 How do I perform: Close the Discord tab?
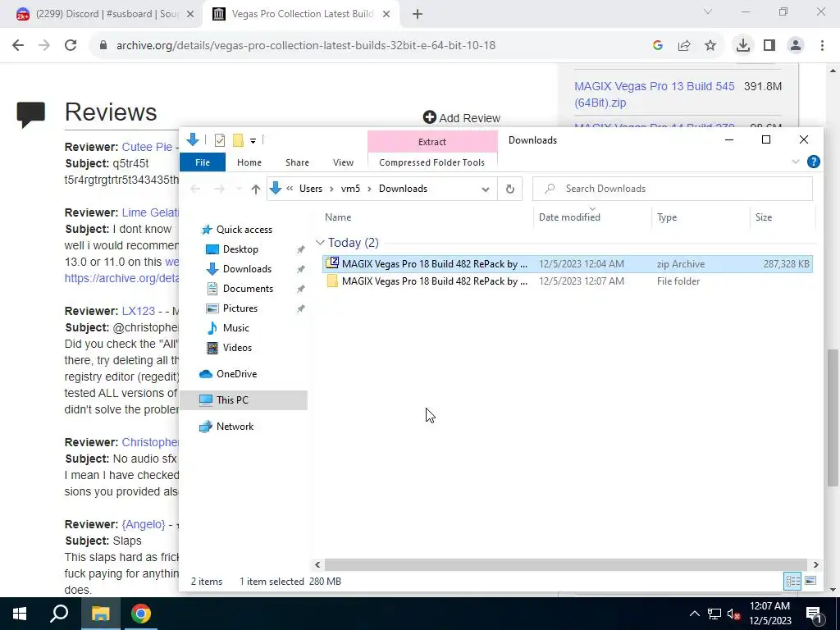(x=190, y=15)
